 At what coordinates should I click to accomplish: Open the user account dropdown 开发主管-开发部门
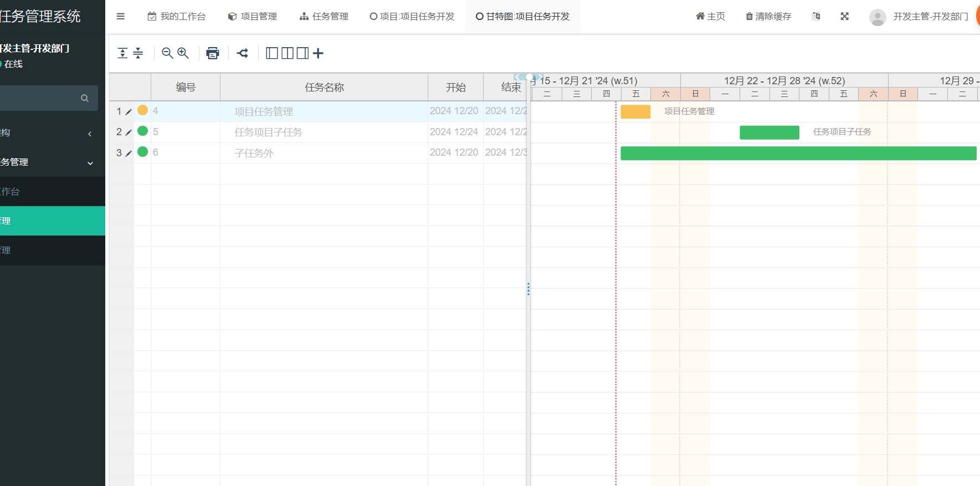[921, 17]
